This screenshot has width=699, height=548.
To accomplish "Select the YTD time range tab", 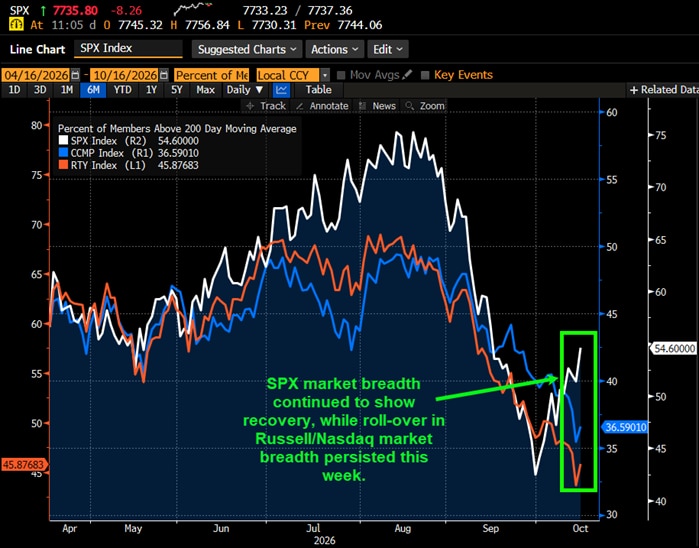I will click(x=123, y=90).
